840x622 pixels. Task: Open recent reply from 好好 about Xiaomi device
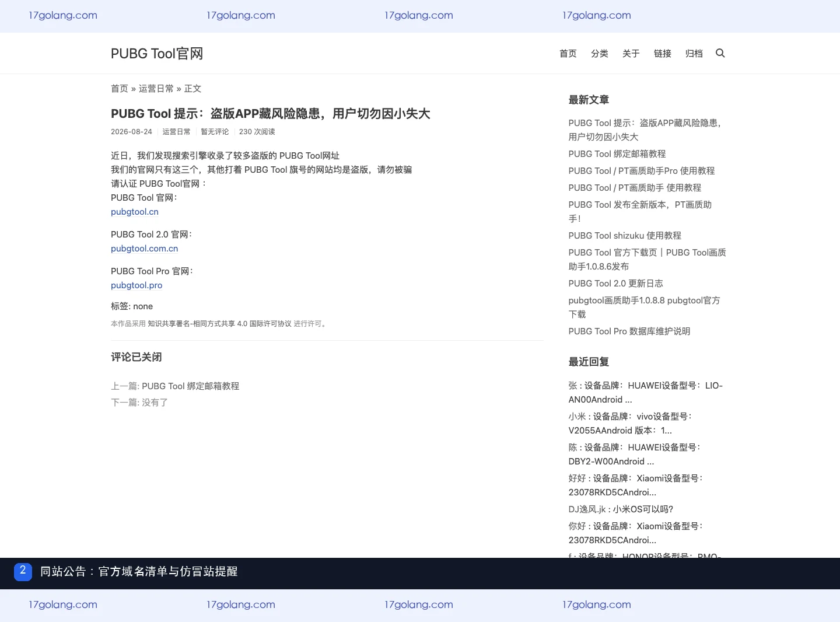636,485
